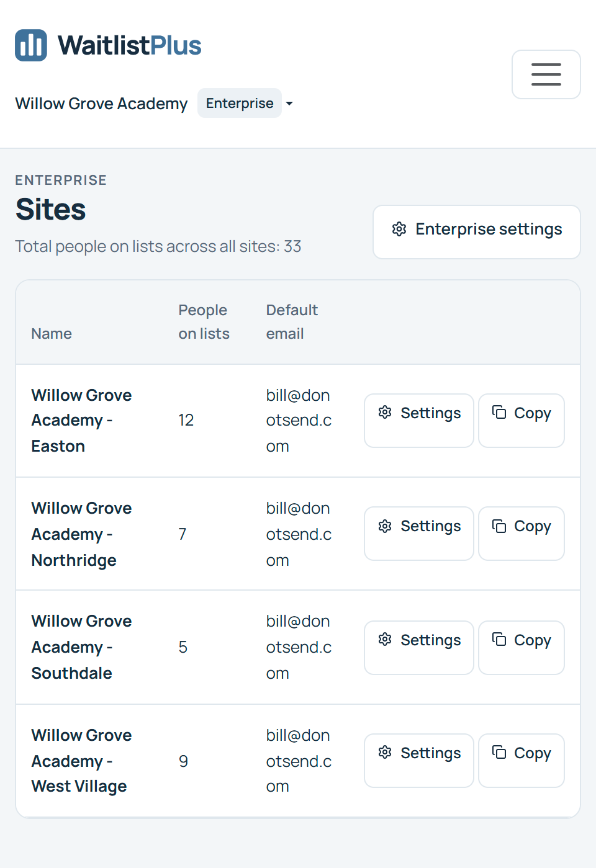Open Settings for the West Village site
596x868 pixels.
419,761
